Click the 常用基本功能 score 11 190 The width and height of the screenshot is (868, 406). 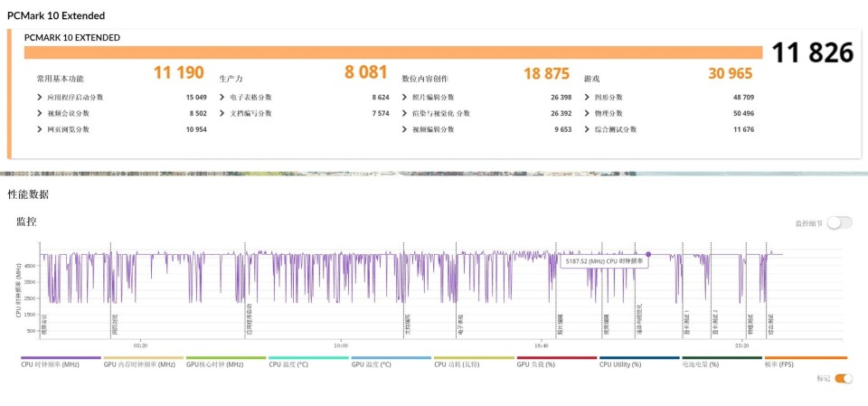[179, 72]
